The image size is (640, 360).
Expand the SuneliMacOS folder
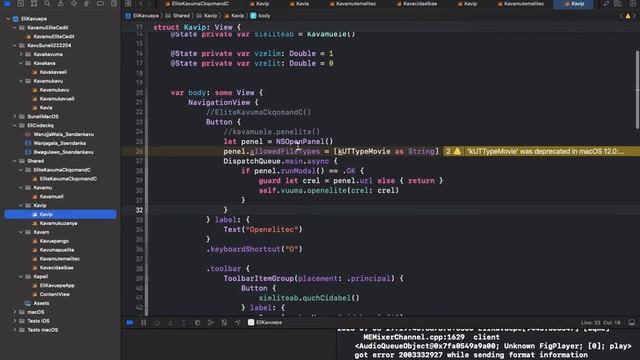15,117
